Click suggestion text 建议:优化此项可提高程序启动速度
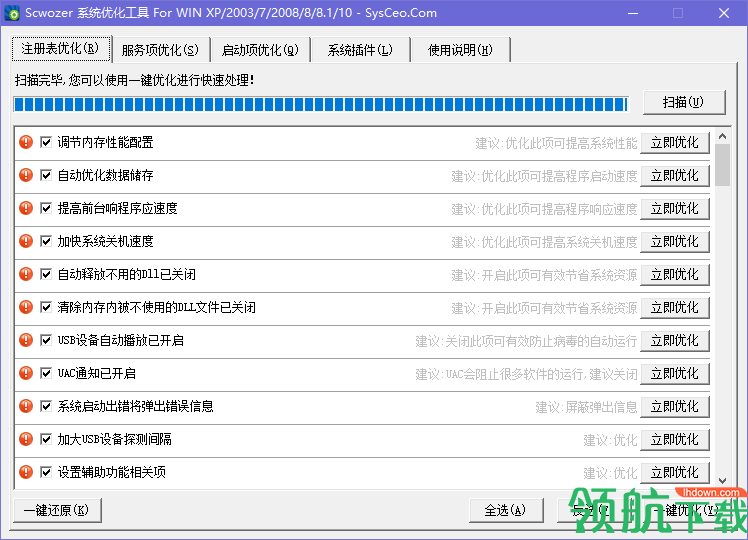 544,176
